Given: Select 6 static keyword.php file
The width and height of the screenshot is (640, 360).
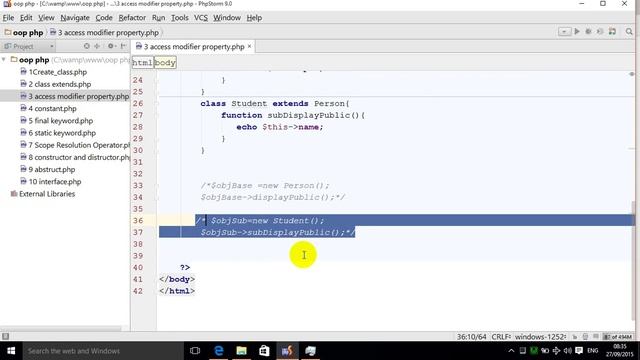Looking at the screenshot, I should pos(58,133).
